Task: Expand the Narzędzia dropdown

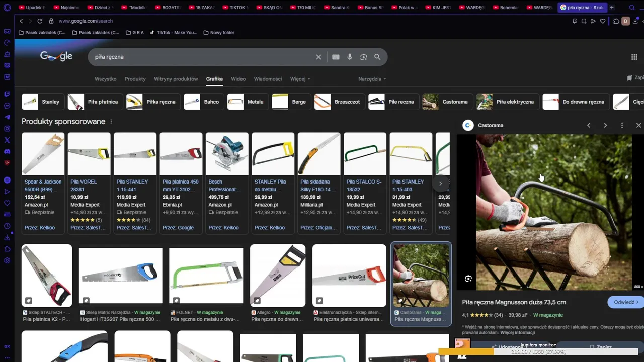Action: click(x=372, y=79)
